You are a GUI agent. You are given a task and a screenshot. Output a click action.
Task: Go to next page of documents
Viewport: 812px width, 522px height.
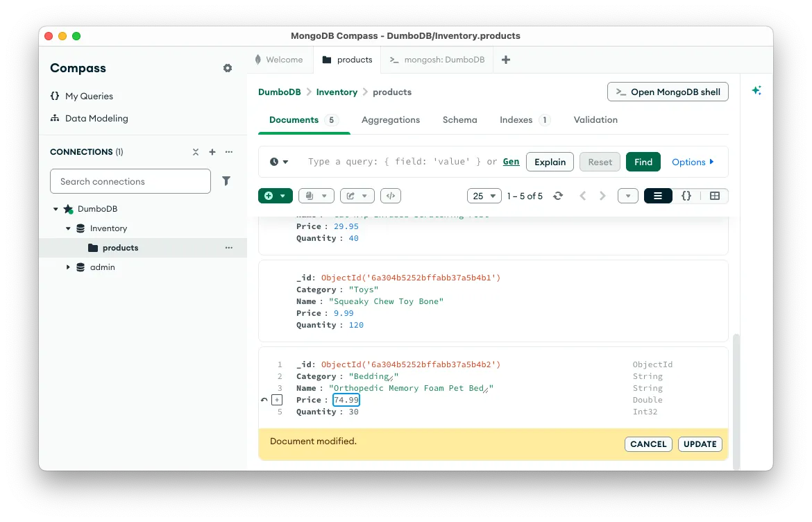(x=602, y=196)
